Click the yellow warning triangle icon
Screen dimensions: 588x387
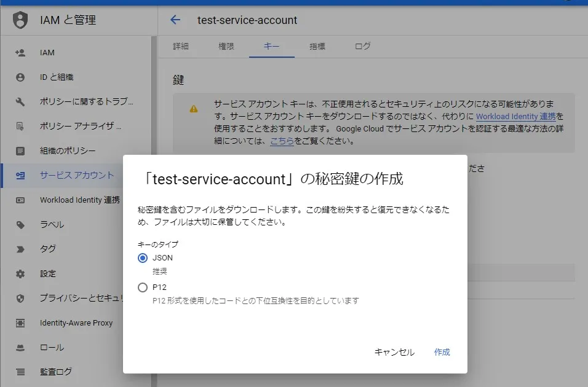194,109
